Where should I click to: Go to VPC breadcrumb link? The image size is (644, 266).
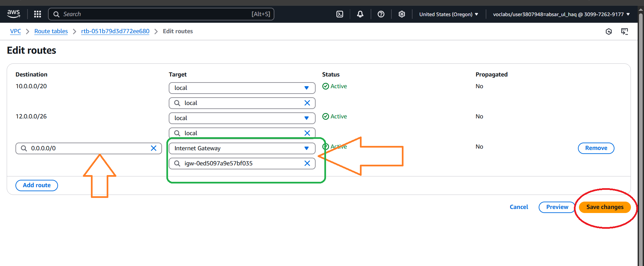click(x=15, y=31)
